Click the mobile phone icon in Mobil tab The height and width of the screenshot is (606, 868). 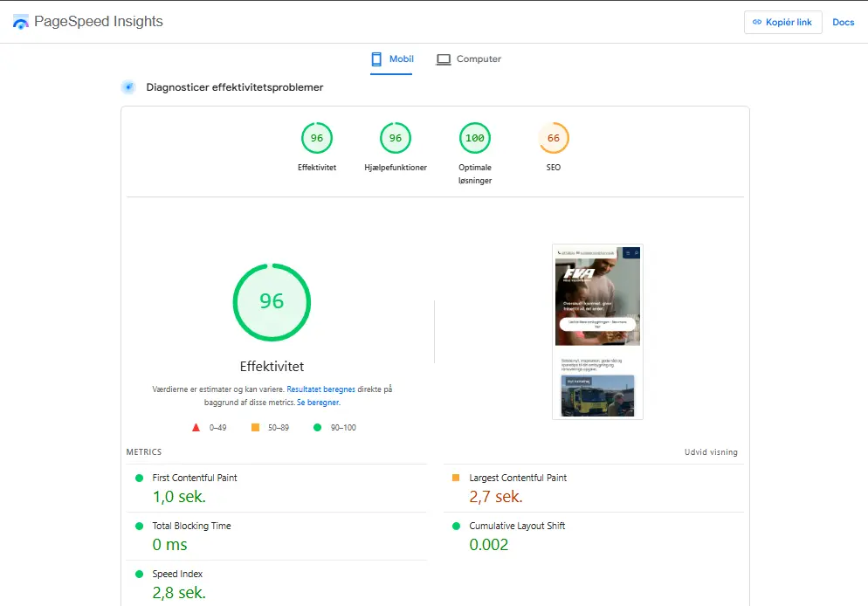[x=376, y=59]
